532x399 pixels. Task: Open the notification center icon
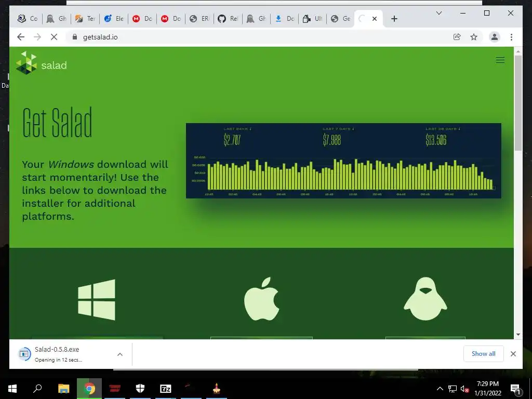(x=515, y=389)
